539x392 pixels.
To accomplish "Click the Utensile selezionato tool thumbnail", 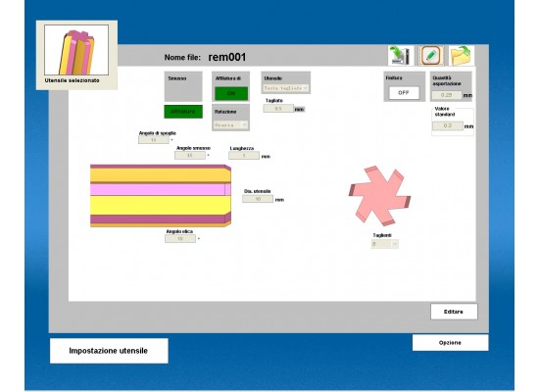I will pyautogui.click(x=76, y=50).
